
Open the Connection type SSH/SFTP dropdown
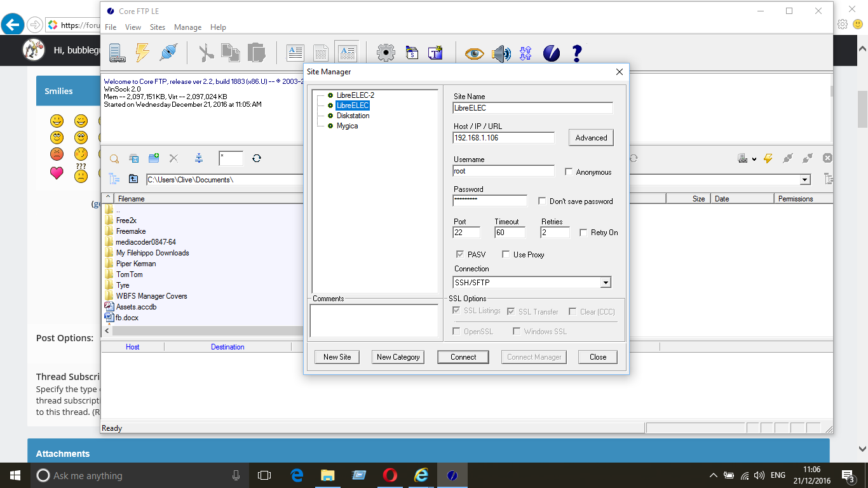pos(606,283)
